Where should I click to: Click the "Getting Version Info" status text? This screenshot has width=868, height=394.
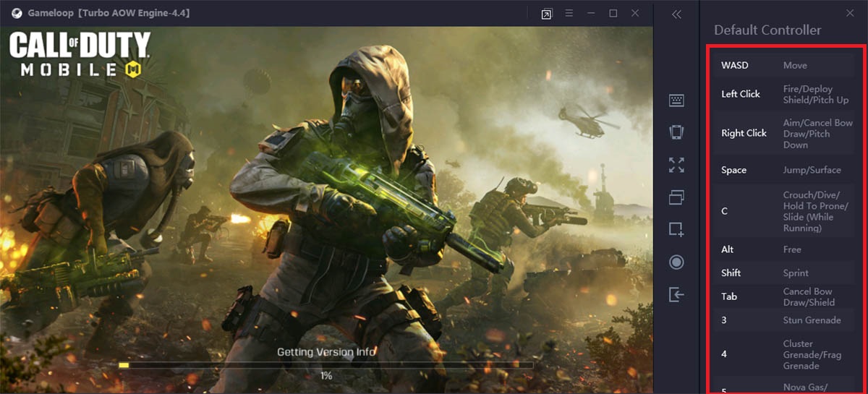[x=326, y=352]
